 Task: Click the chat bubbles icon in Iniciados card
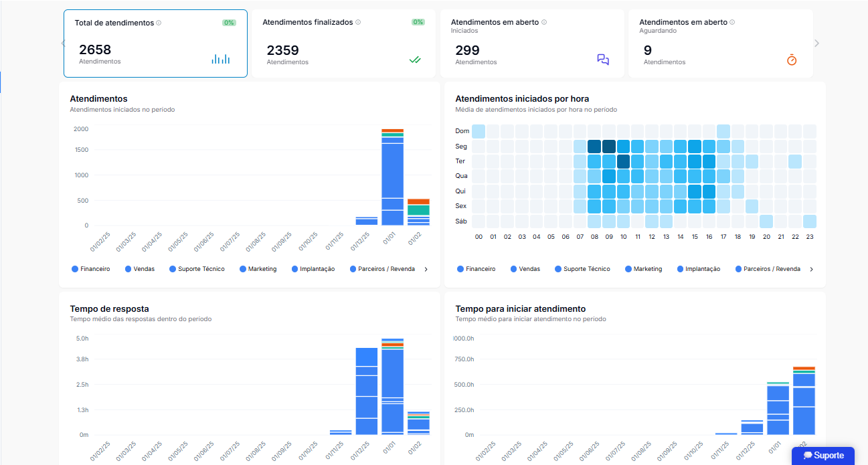coord(603,60)
